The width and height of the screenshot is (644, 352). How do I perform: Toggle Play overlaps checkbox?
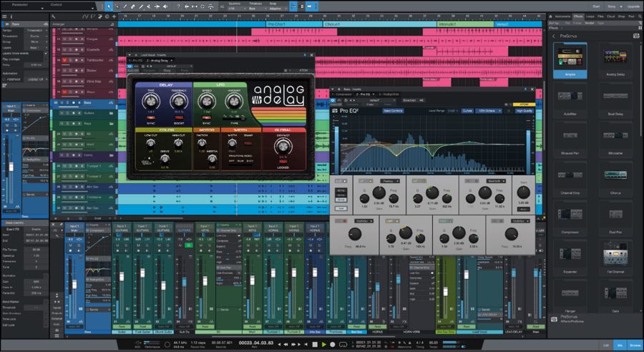pos(46,59)
